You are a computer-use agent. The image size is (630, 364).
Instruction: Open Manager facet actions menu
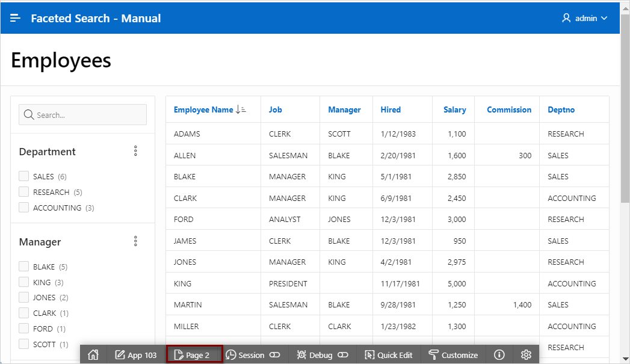coord(135,241)
